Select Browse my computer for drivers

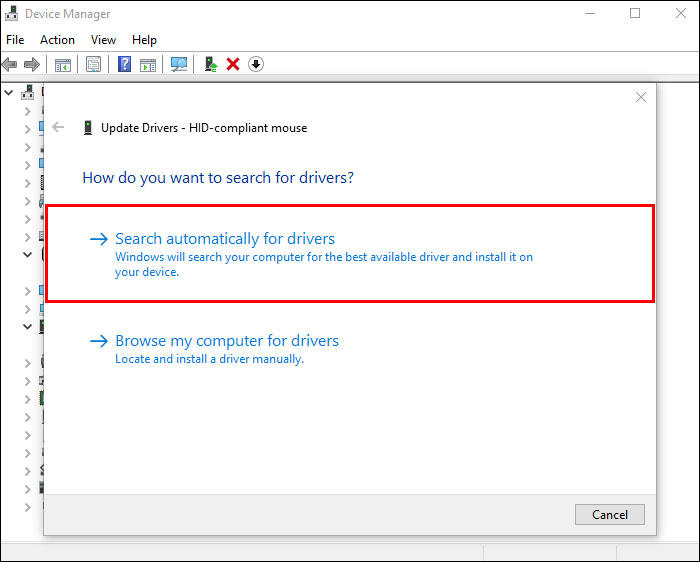point(227,341)
